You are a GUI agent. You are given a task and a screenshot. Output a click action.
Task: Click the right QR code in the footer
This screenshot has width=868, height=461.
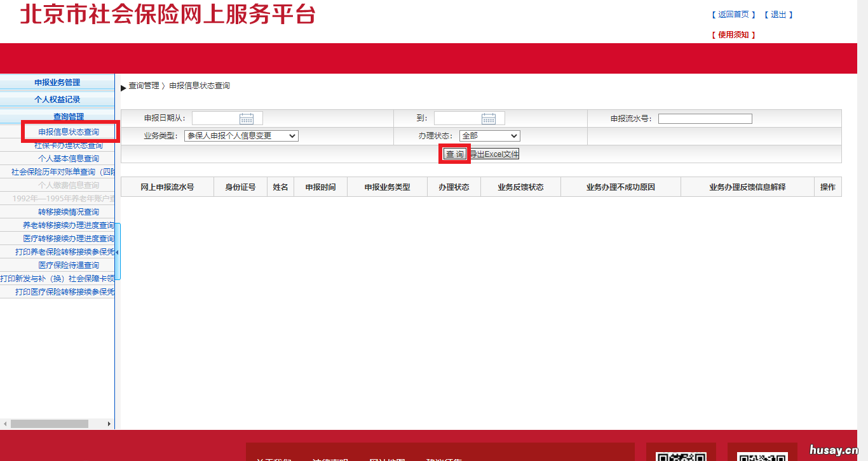762,455
